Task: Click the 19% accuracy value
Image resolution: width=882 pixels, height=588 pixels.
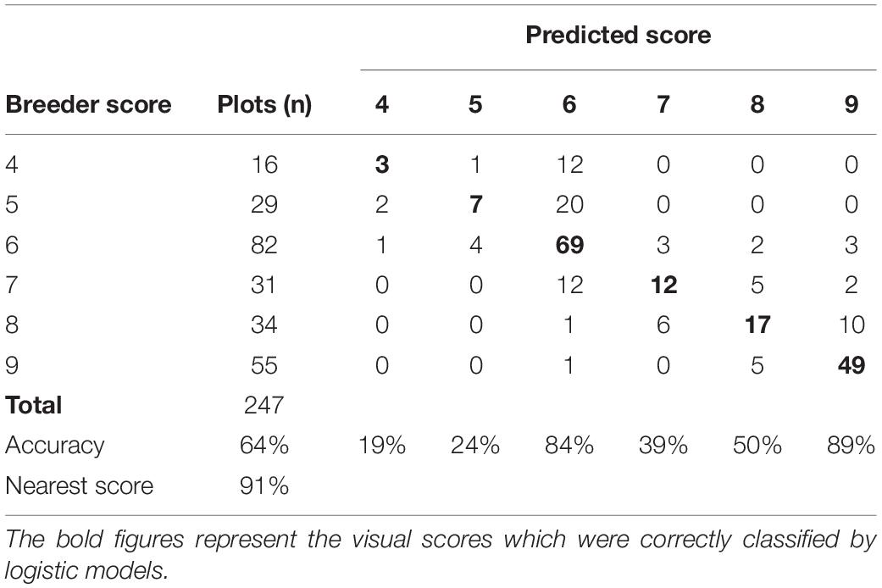Action: tap(381, 446)
